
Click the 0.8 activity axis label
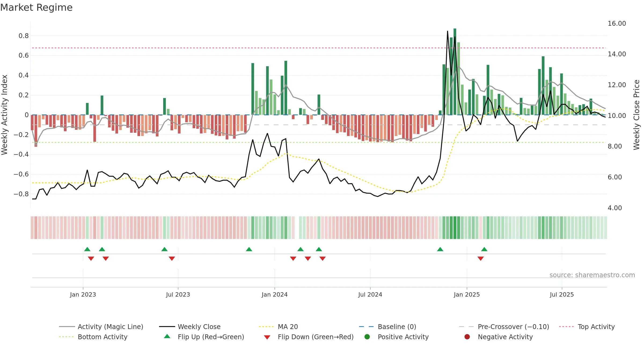24,36
